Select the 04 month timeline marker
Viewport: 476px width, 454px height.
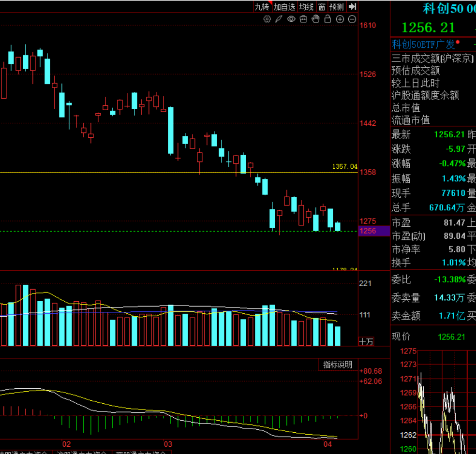[327, 444]
